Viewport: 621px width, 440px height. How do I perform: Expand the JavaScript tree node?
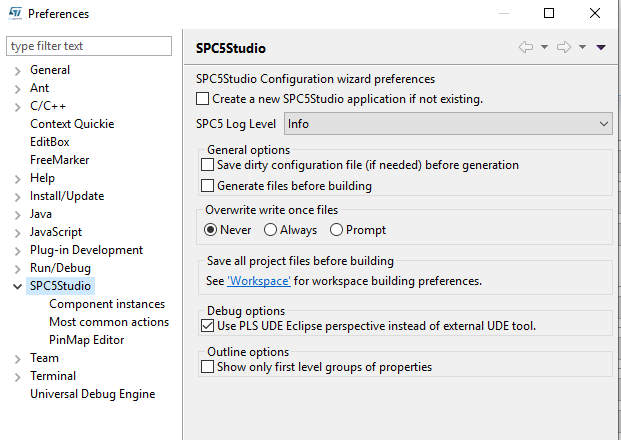(x=17, y=233)
